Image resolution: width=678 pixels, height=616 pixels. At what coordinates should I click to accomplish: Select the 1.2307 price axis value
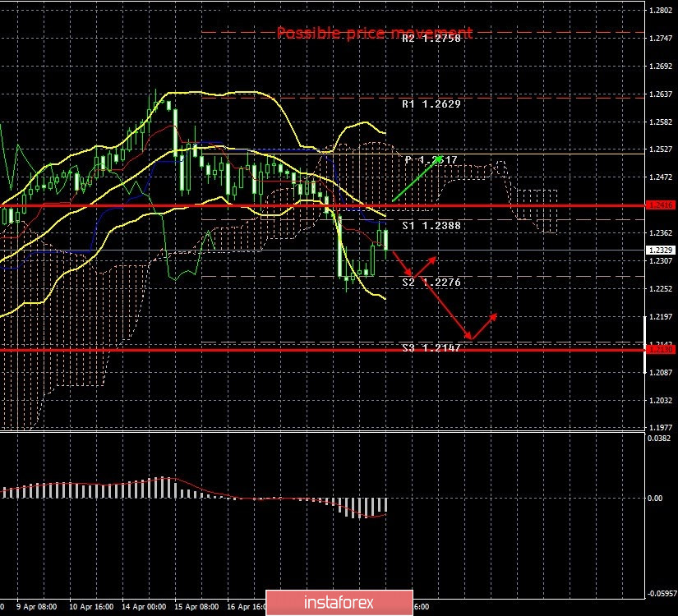(x=661, y=260)
